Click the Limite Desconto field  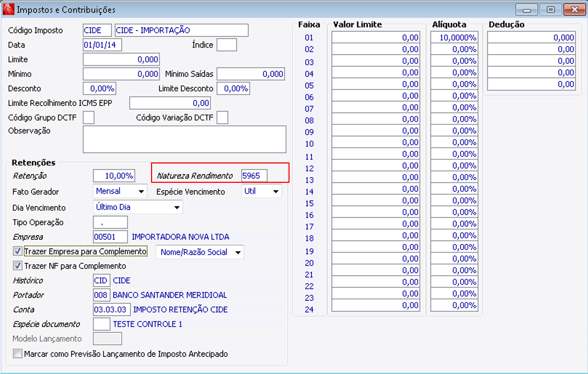click(x=233, y=88)
